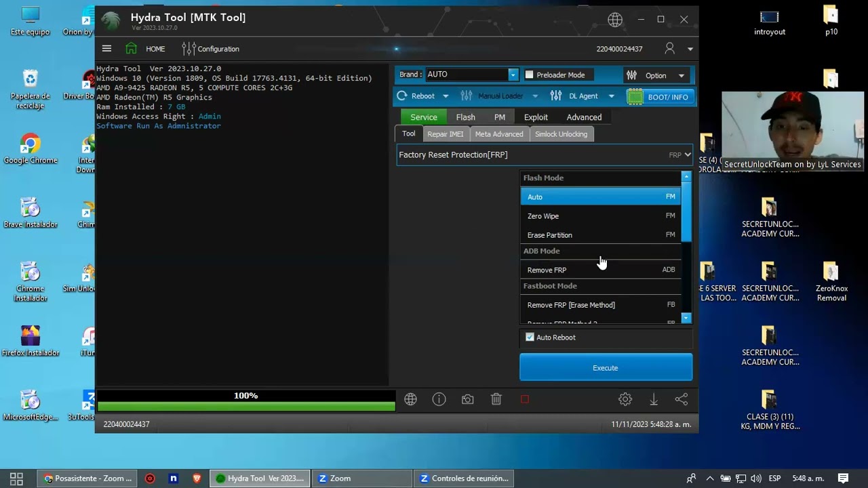This screenshot has width=868, height=488.
Task: Collapse the Factory Reset Protection[FRP] dropdown
Action: coord(545,155)
